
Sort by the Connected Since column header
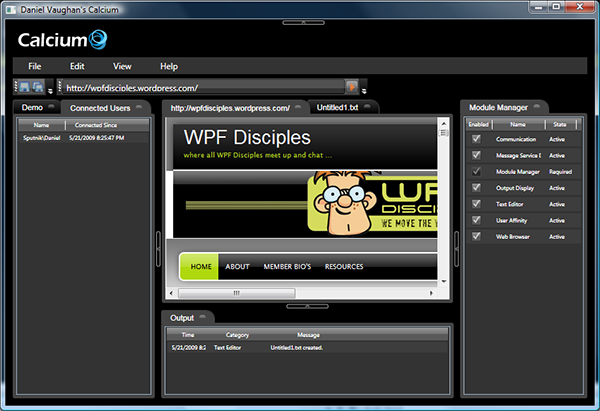[107, 125]
